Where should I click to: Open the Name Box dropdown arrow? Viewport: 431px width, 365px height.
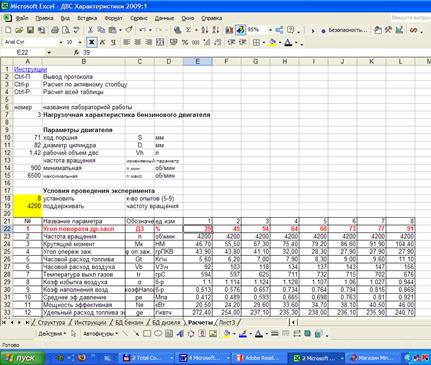click(49, 53)
